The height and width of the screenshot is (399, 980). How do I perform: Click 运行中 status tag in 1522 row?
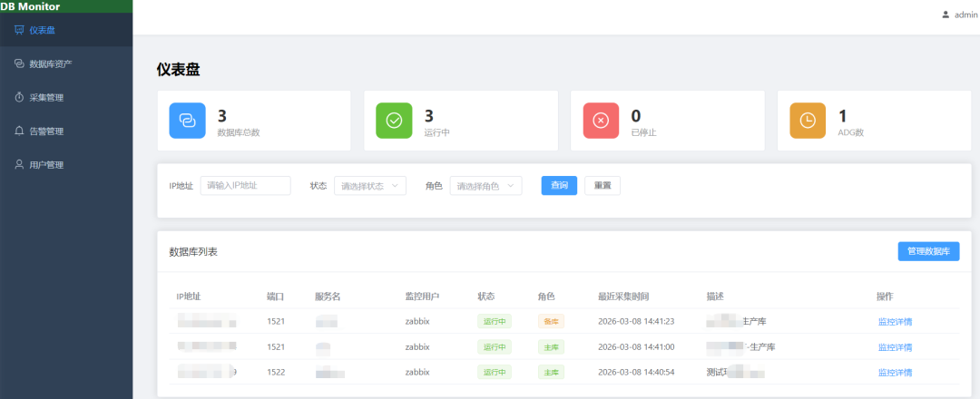pyautogui.click(x=495, y=372)
